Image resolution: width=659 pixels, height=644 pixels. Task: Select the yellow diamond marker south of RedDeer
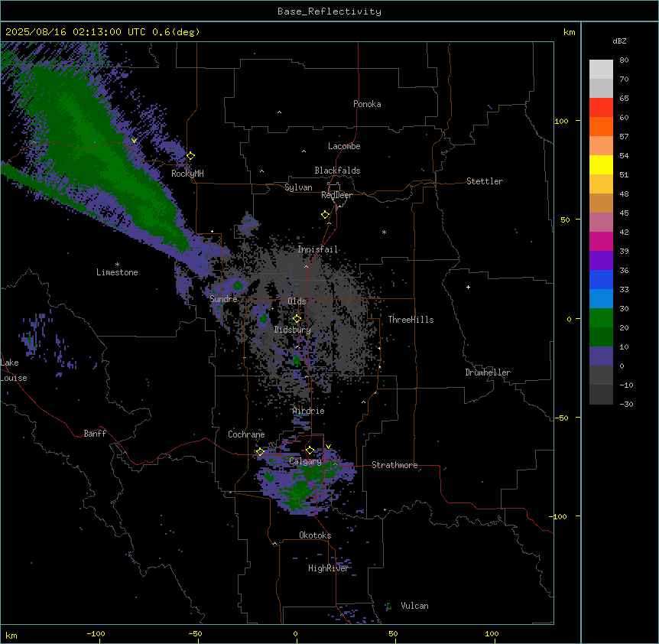coord(326,215)
